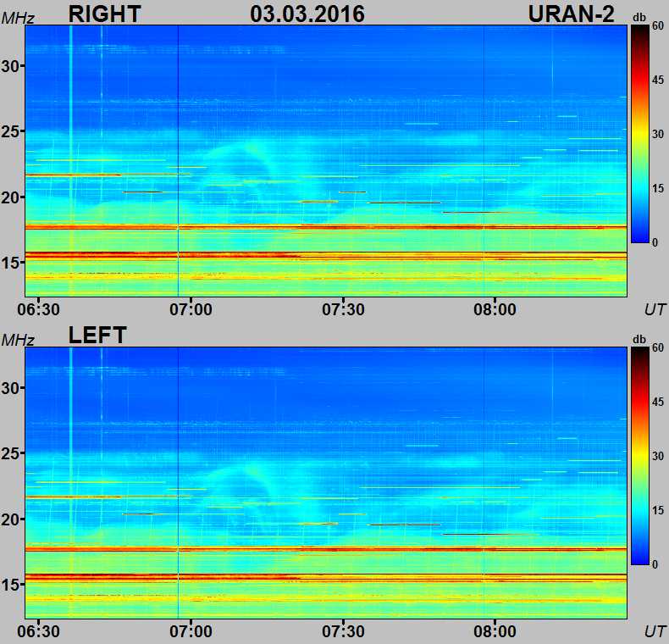
Task: Click the 25 MHz tick of RIGHT panel
Action: click(x=10, y=131)
